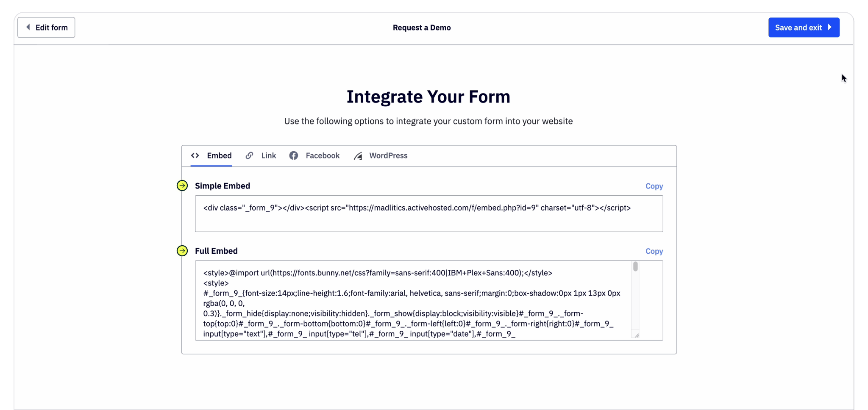Click the arrow icon beside Simple Embed

tap(182, 186)
